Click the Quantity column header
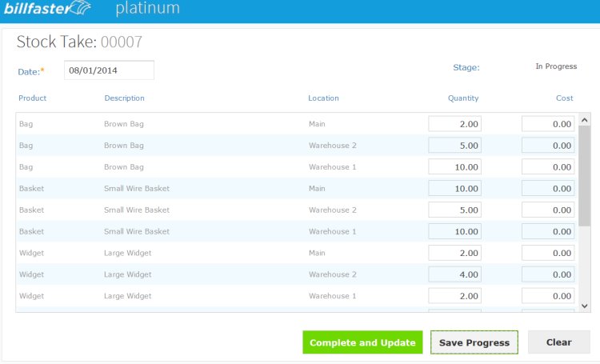600x364 pixels. click(x=462, y=98)
